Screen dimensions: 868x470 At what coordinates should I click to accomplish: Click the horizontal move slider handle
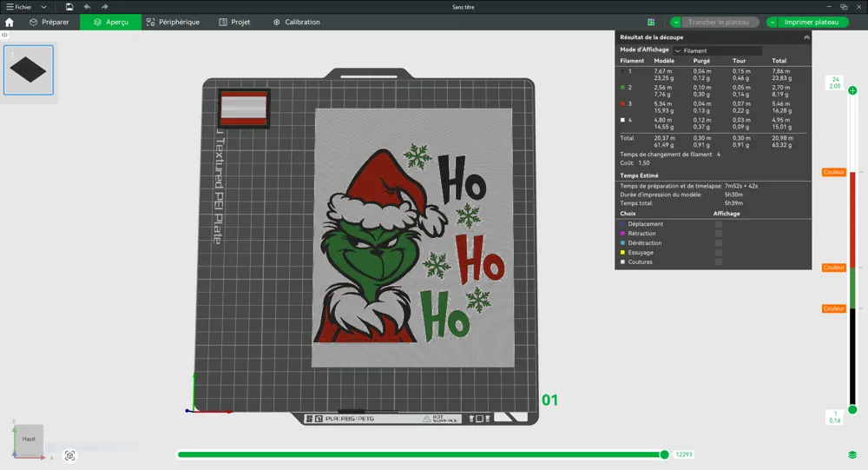[664, 454]
